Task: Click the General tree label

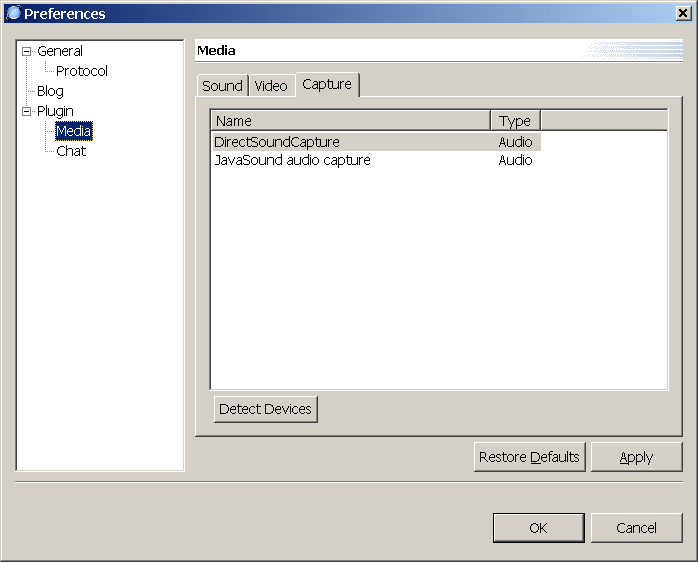Action: (60, 51)
